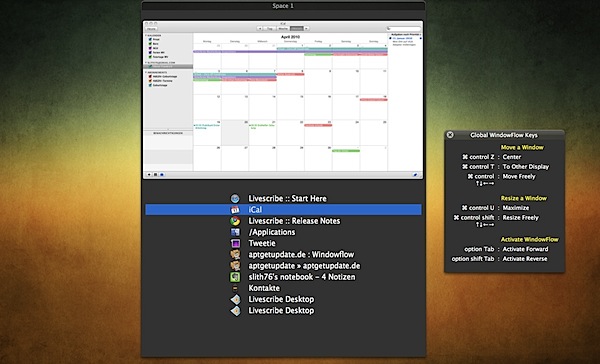Uncheck the Büro calendar checkbox
This screenshot has height=364, width=600.
pyautogui.click(x=150, y=44)
